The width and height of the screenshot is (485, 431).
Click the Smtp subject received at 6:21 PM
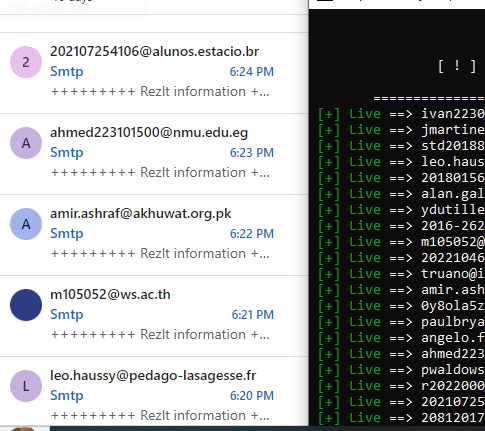(67, 315)
